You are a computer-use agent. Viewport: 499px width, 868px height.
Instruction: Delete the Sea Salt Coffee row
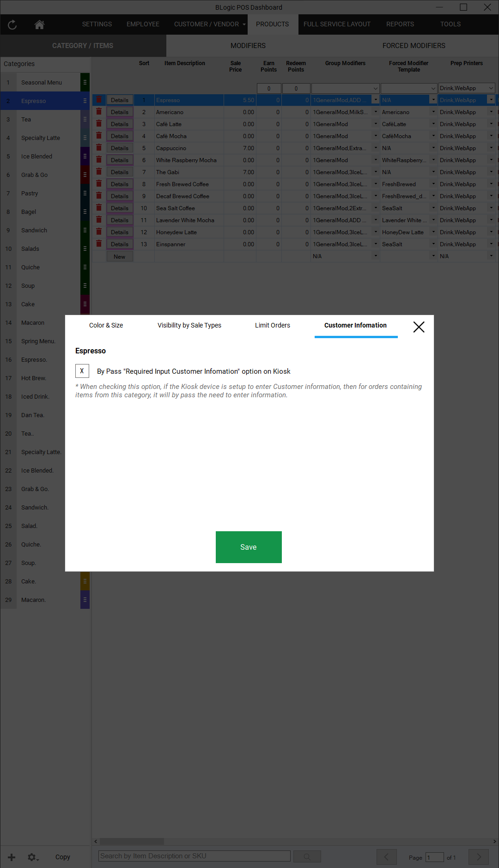point(99,208)
